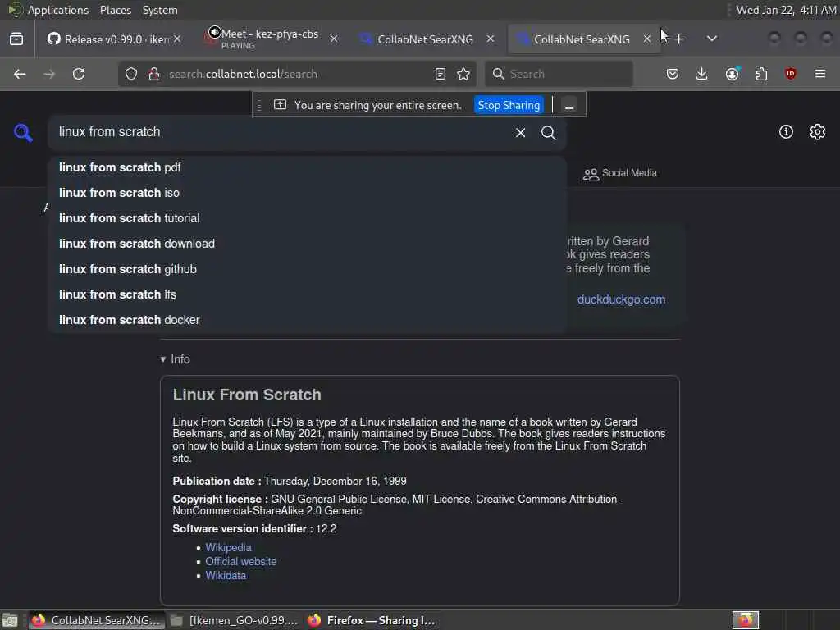Click the clock showing Wed Jan 22
This screenshot has height=630, width=840.
coord(786,10)
